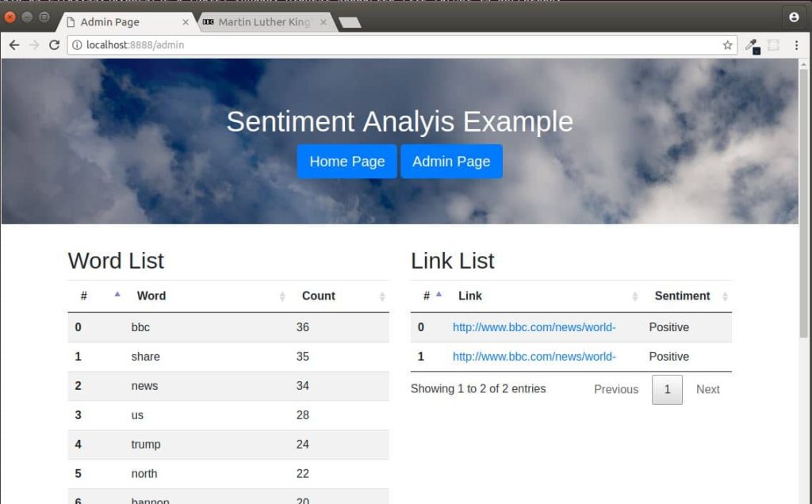Click the grayed extension icon beside the star
This screenshot has width=812, height=504.
(775, 45)
